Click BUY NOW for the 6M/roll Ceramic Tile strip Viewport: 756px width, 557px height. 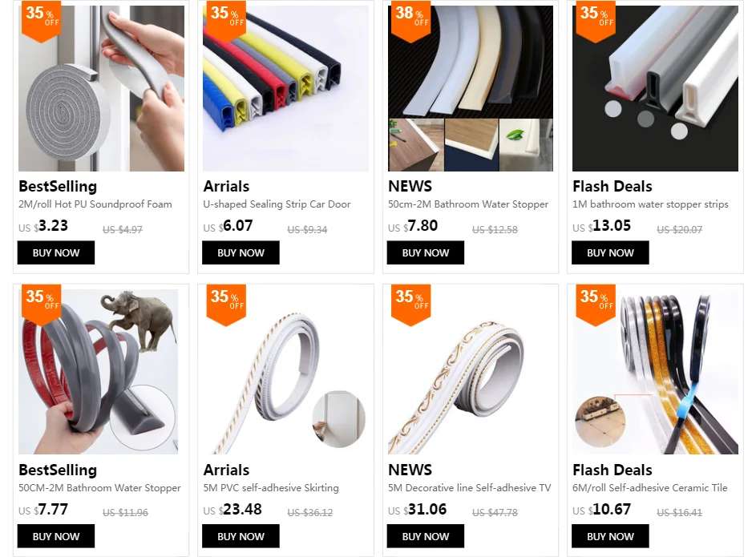[x=610, y=536]
